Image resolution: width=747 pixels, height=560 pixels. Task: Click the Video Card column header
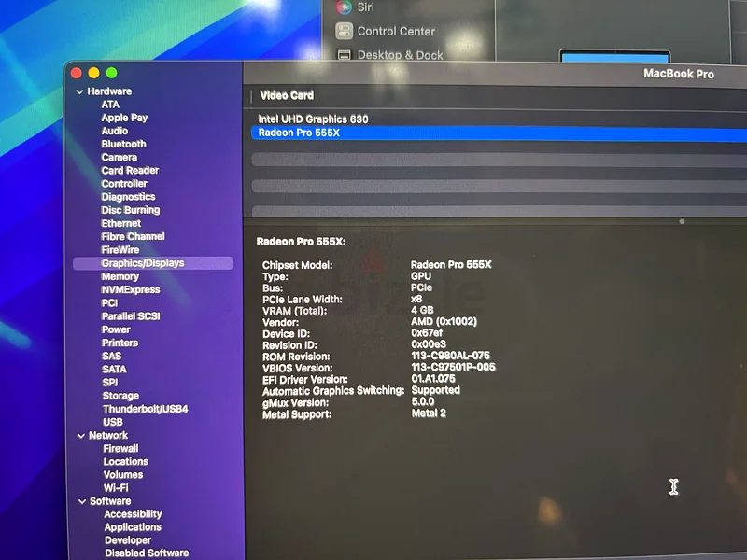287,95
